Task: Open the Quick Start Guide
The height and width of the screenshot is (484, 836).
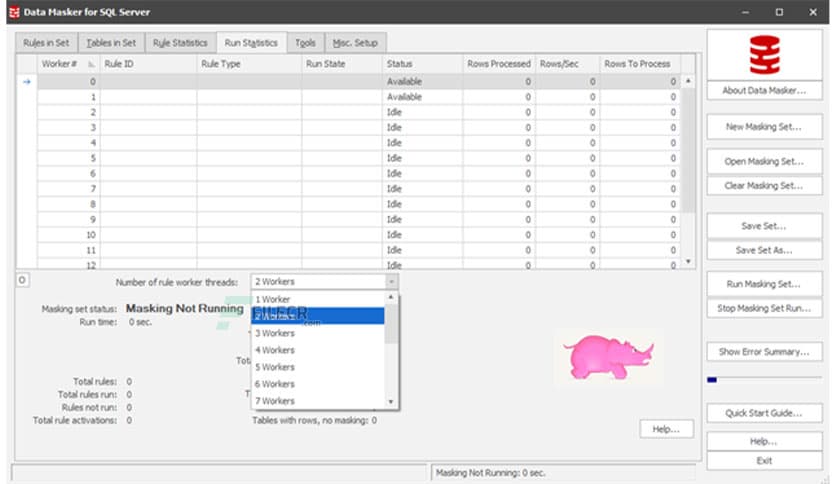Action: (x=764, y=413)
